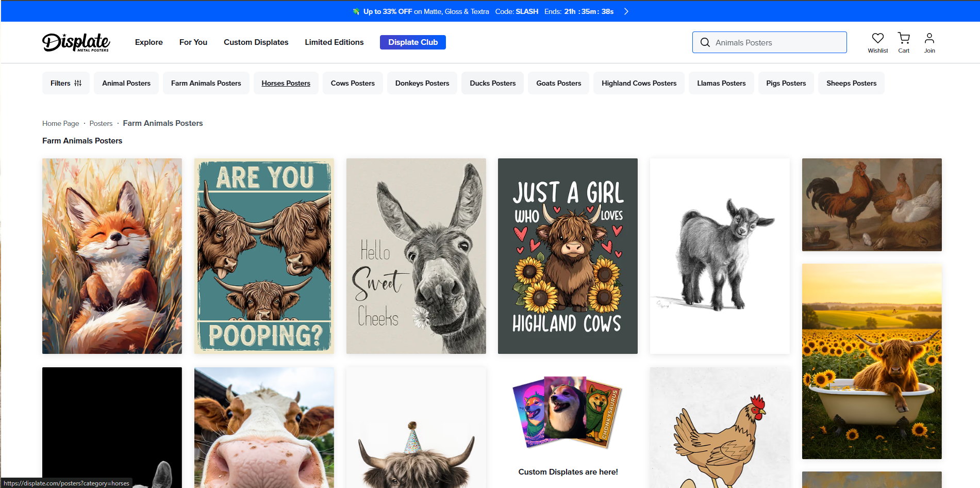Viewport: 980px width, 488px height.
Task: Go to Limited Editions section
Action: click(334, 42)
